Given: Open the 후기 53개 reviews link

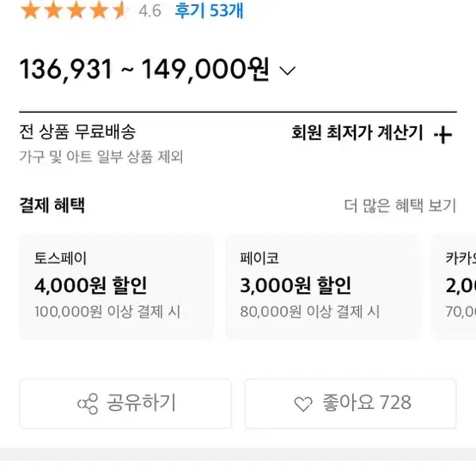Looking at the screenshot, I should click(209, 11).
